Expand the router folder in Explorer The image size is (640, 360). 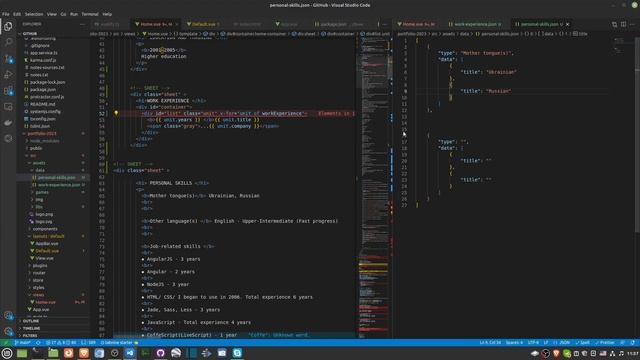[x=39, y=273]
